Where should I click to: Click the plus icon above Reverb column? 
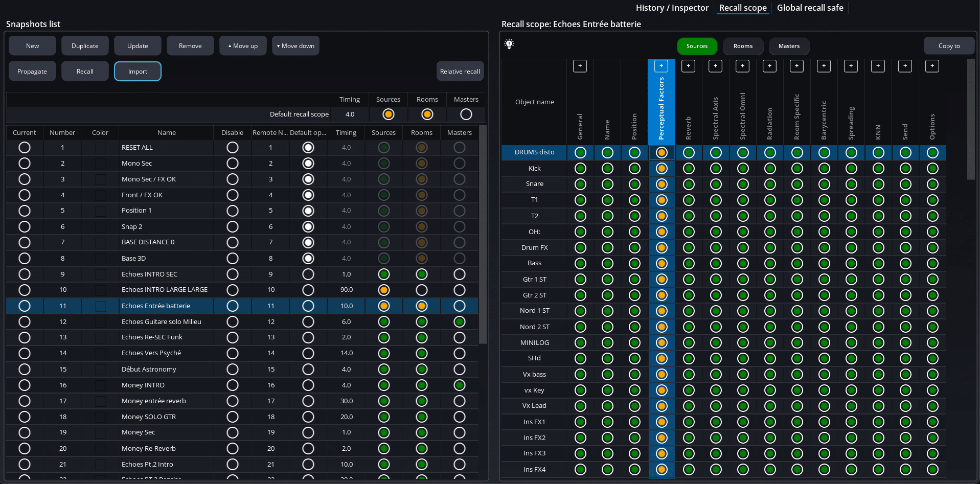(x=688, y=66)
